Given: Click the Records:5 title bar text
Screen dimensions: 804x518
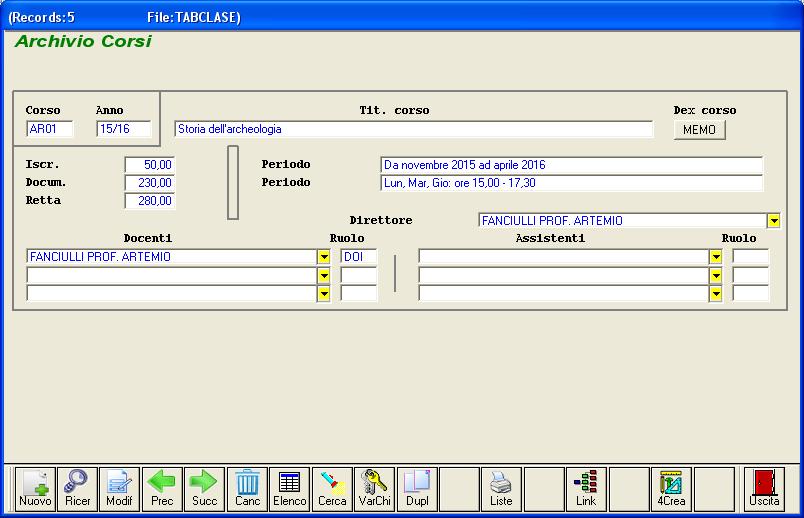Looking at the screenshot, I should pos(42,17).
